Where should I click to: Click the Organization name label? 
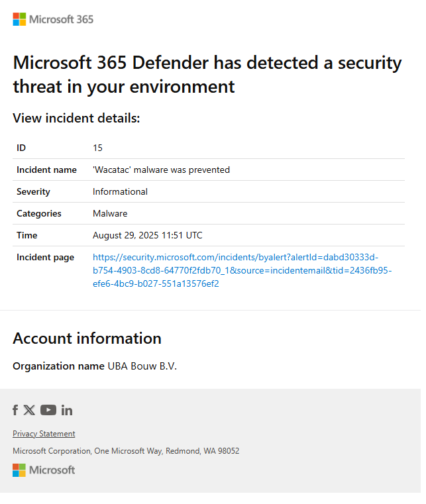(x=58, y=366)
